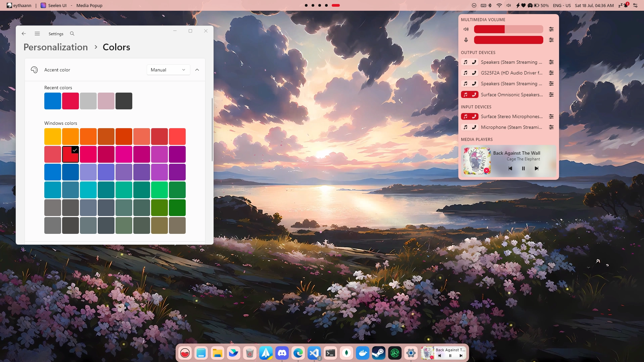The width and height of the screenshot is (644, 362).
Task: Open quick settings sliders icon in top bar
Action: click(x=635, y=5)
